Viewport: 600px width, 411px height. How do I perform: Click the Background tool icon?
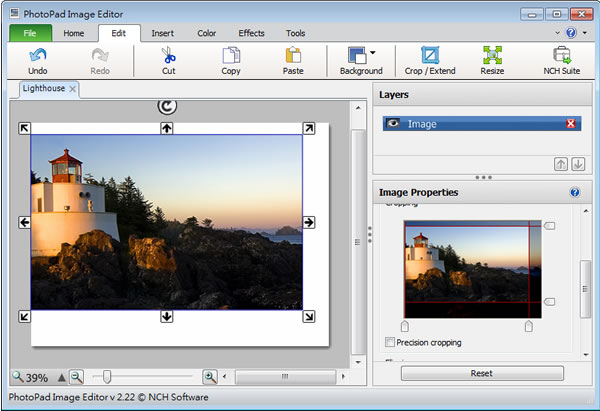click(357, 55)
